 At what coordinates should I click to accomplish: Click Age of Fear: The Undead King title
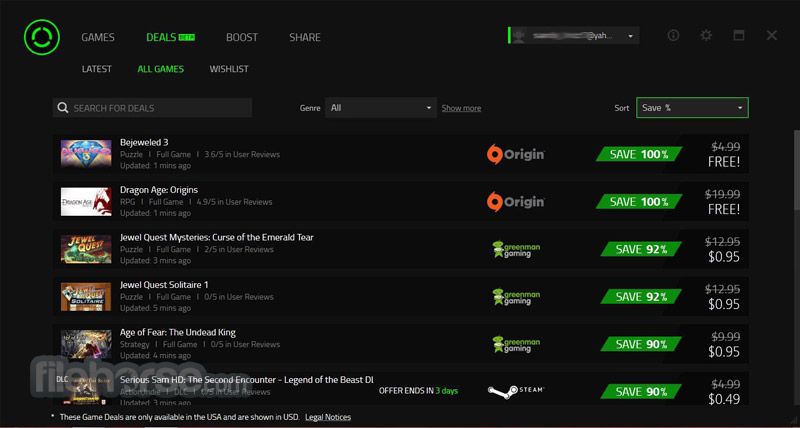pos(178,332)
